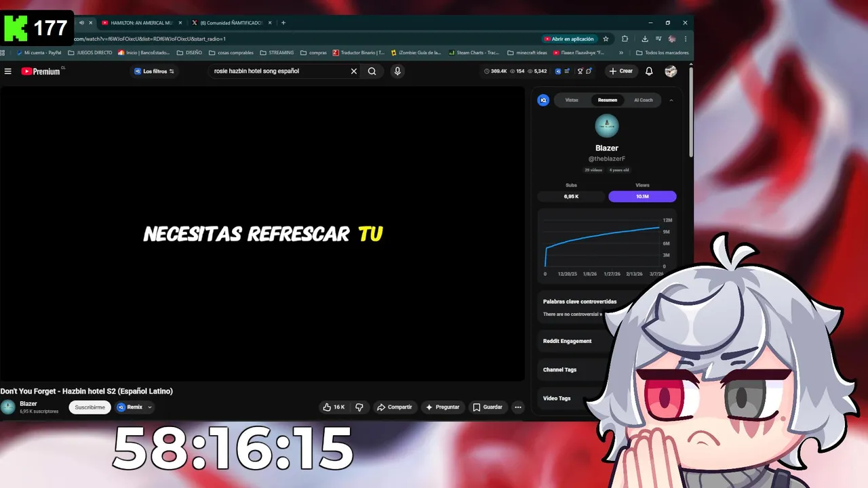Open Steam Charts bookmark
868x488 pixels.
[475, 52]
